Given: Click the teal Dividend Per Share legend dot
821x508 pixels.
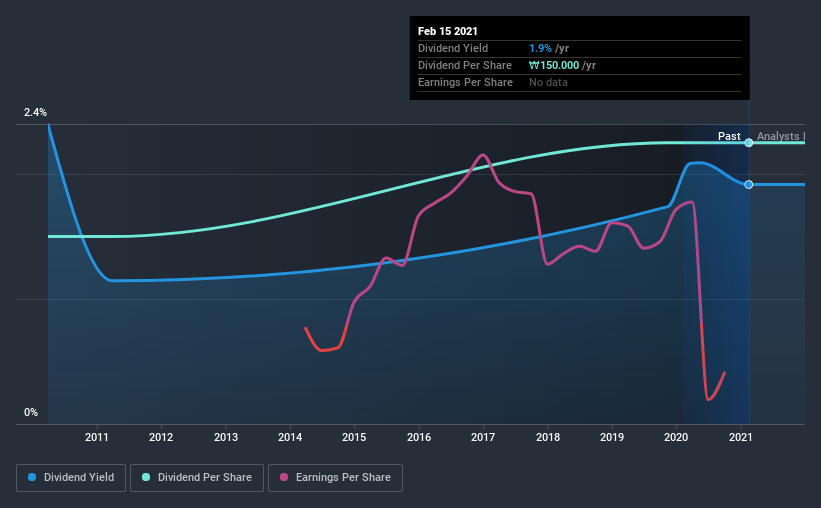Looking at the screenshot, I should pos(146,477).
